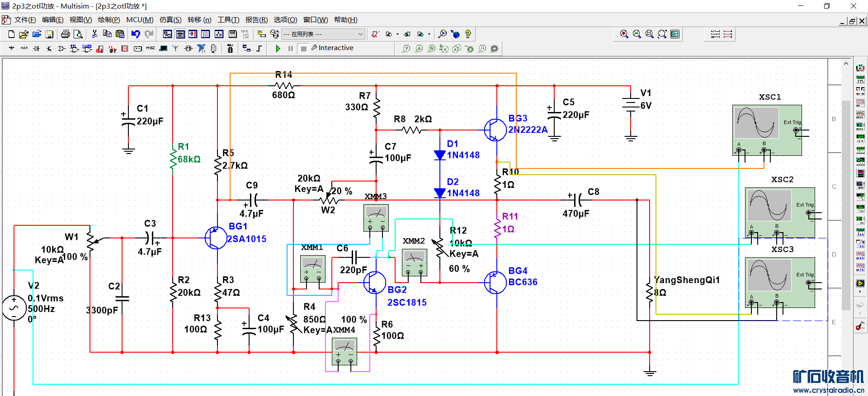Open the help question mark button
This screenshot has width=868, height=396.
pyautogui.click(x=468, y=34)
